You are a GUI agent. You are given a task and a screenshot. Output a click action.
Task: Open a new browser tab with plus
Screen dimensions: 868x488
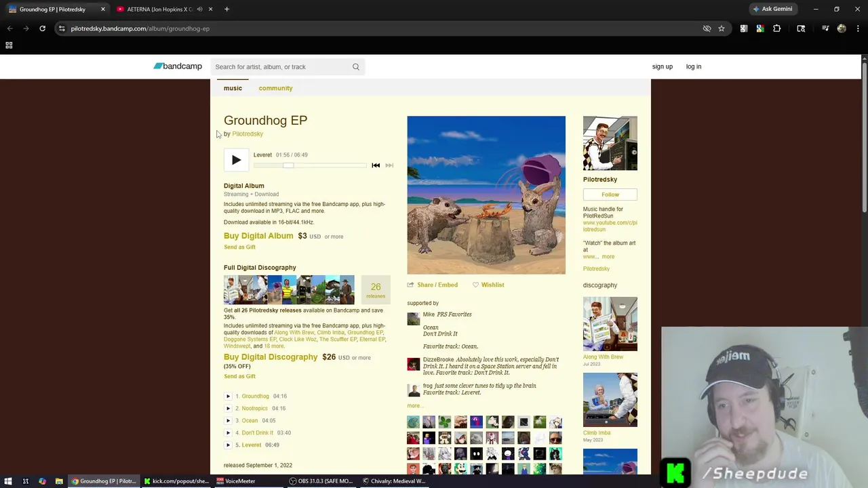pyautogui.click(x=226, y=9)
